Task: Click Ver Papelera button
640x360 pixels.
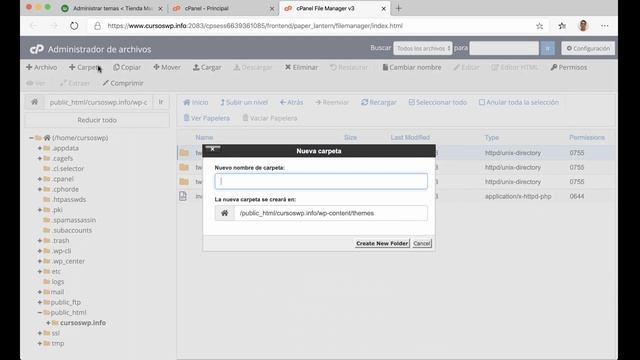Action: [x=207, y=118]
